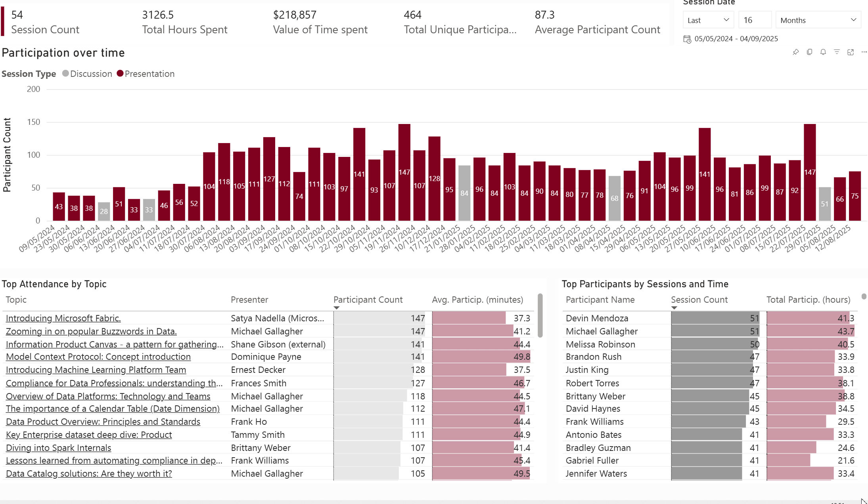Pin the Participation over time visual

795,52
